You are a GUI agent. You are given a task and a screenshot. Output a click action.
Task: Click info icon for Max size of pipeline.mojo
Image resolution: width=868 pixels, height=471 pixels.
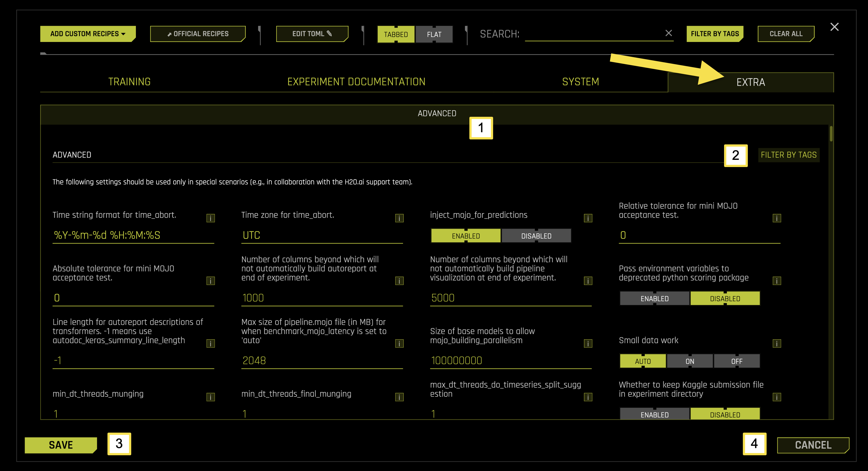point(399,344)
